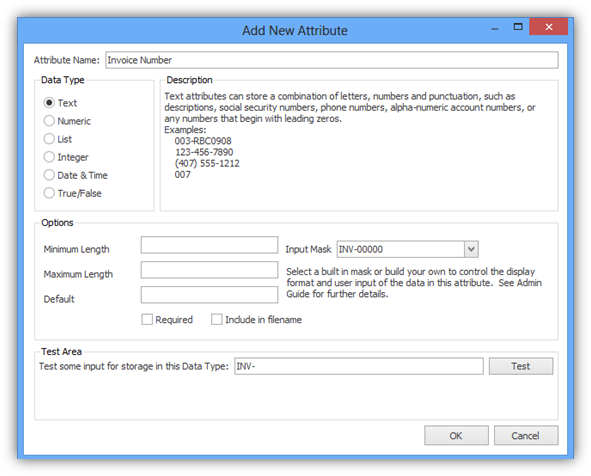This screenshot has width=591, height=476.
Task: Pick the Integer data type
Action: point(49,157)
